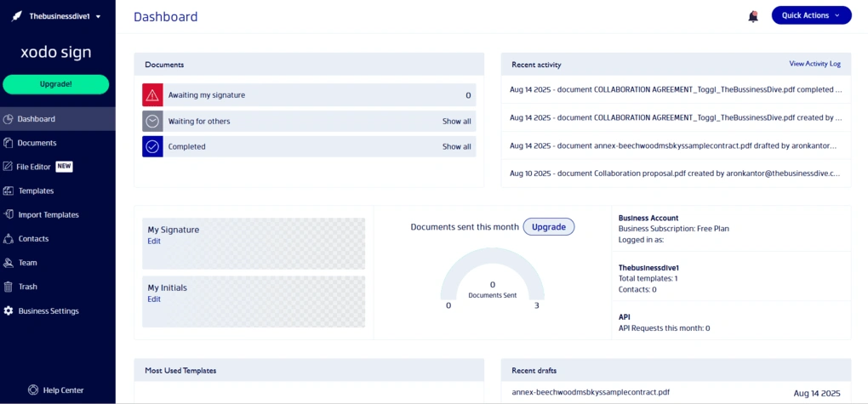Open annex-beechwoodmsbkyssamplecontract.pdf recent draft

[591, 392]
